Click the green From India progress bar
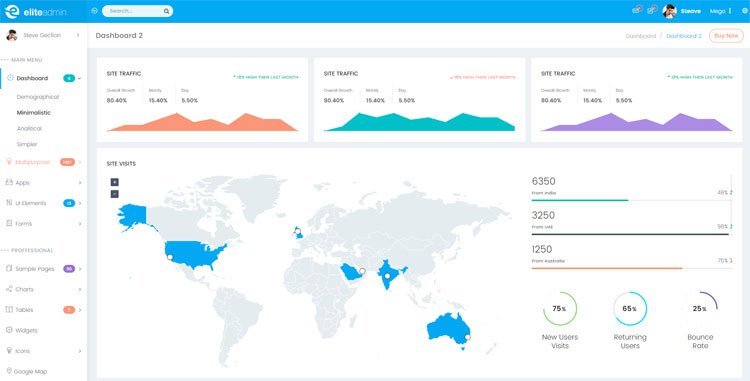The width and height of the screenshot is (750, 381). 580,200
